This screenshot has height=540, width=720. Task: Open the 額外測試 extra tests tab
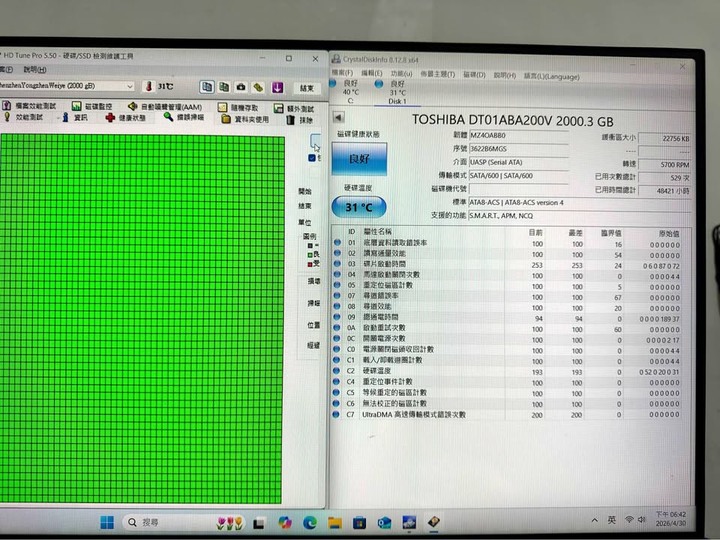[294, 109]
